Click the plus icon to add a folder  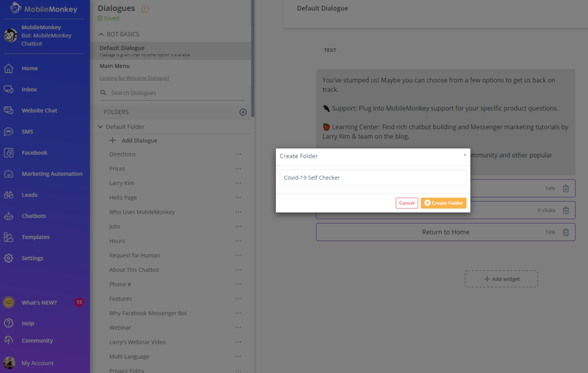coord(243,112)
